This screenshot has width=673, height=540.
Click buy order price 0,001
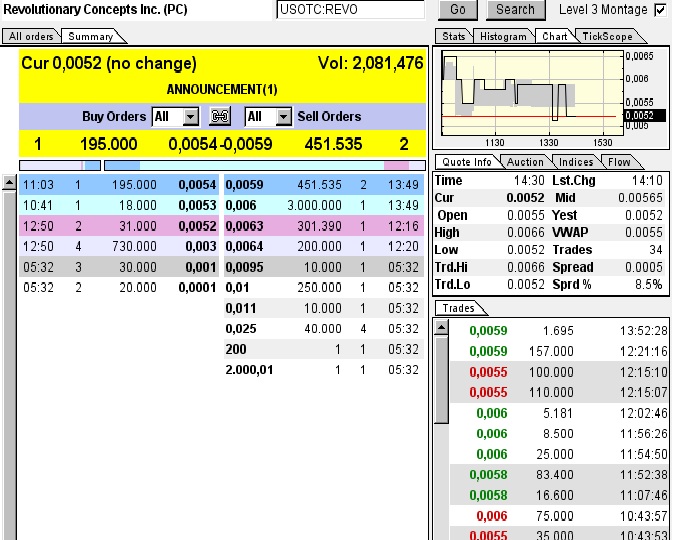[201, 267]
